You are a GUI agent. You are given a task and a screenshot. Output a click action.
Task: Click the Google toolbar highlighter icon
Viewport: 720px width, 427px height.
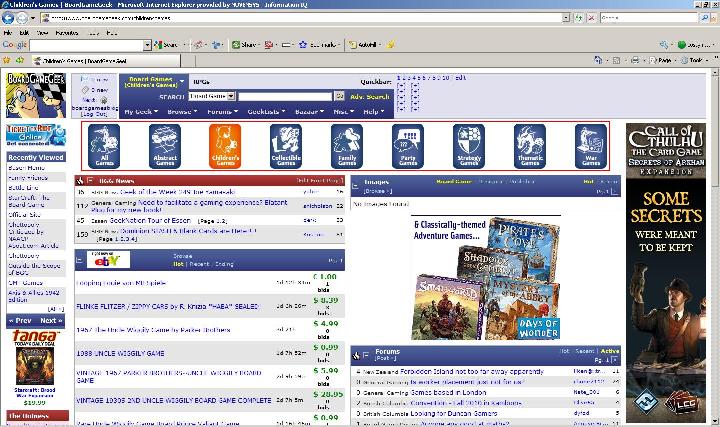point(391,45)
